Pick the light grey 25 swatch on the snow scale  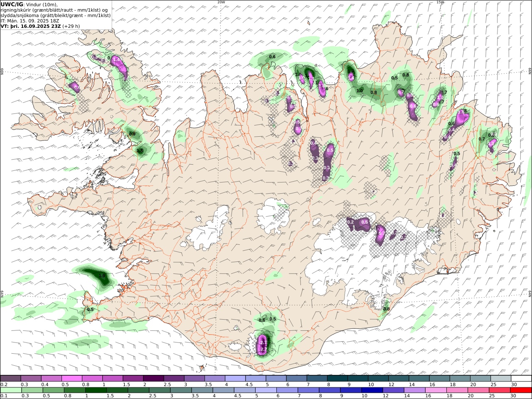(x=501, y=378)
